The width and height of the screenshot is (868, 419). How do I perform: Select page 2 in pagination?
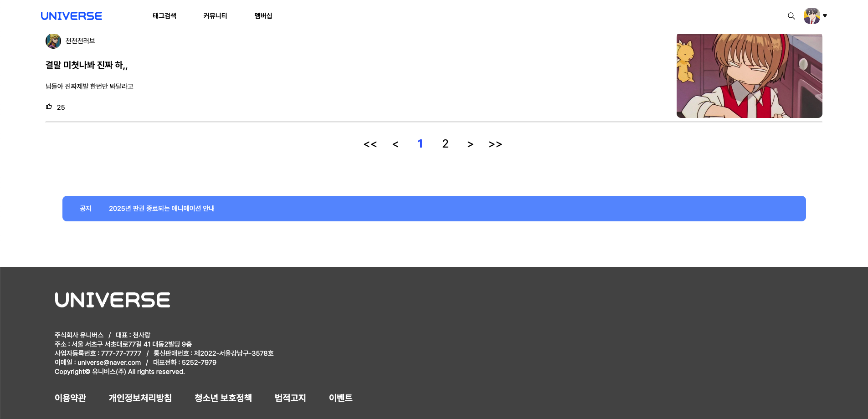445,144
